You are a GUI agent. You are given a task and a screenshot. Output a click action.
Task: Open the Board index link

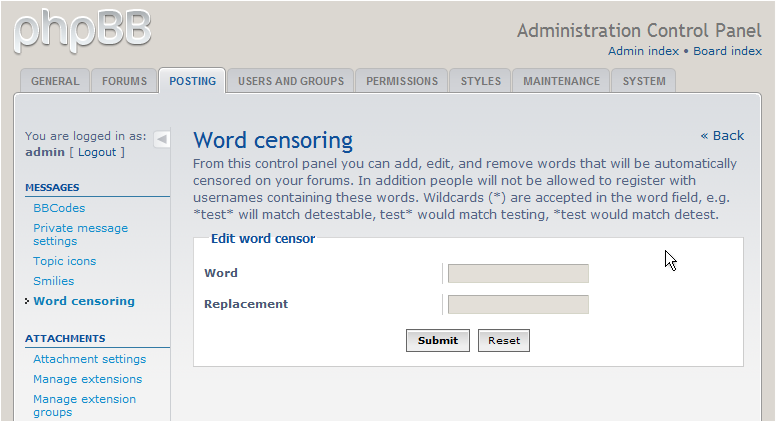click(x=727, y=51)
